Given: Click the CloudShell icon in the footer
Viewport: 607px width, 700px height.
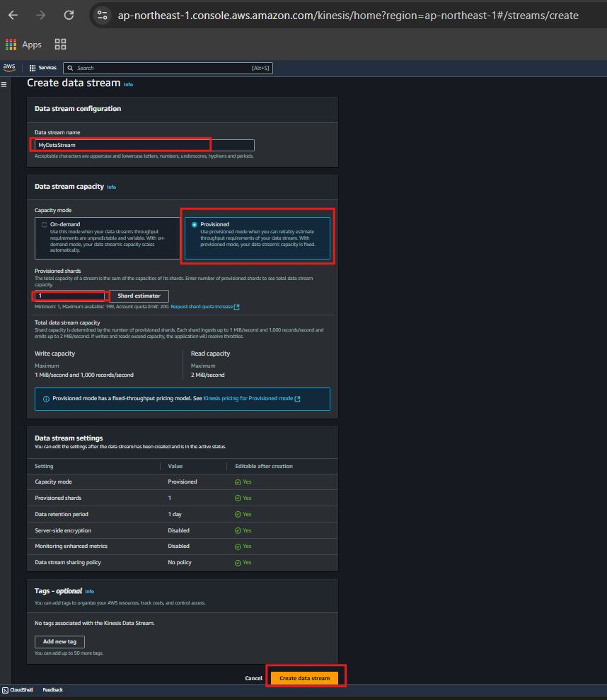Looking at the screenshot, I should 5,689.
